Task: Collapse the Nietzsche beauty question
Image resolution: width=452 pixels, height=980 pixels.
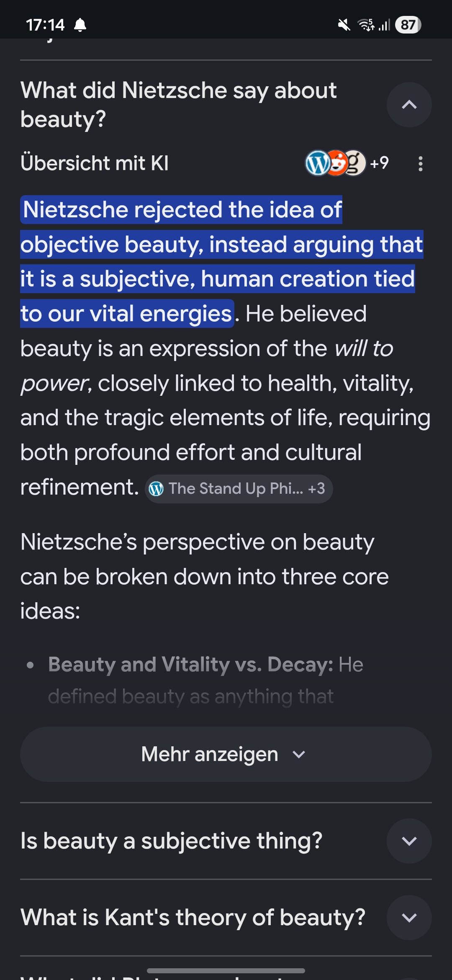Action: click(x=409, y=105)
